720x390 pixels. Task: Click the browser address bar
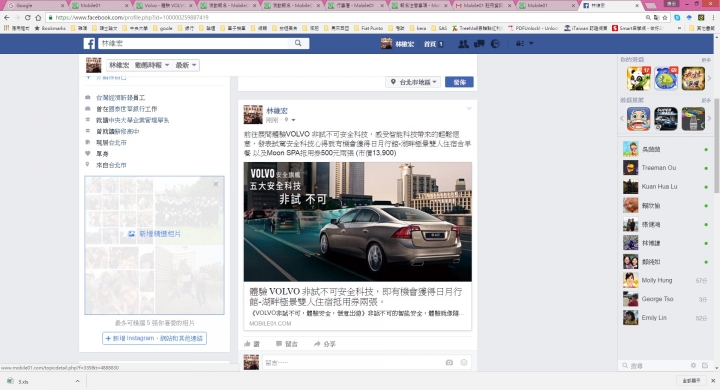click(x=344, y=17)
